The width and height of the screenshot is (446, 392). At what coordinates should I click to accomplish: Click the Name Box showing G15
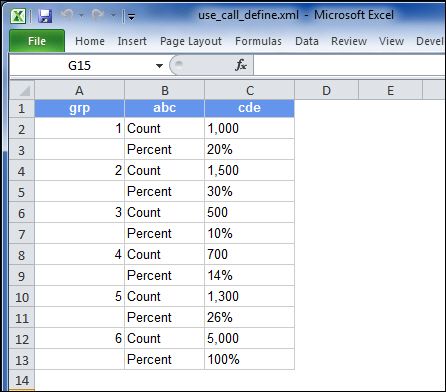[79, 65]
